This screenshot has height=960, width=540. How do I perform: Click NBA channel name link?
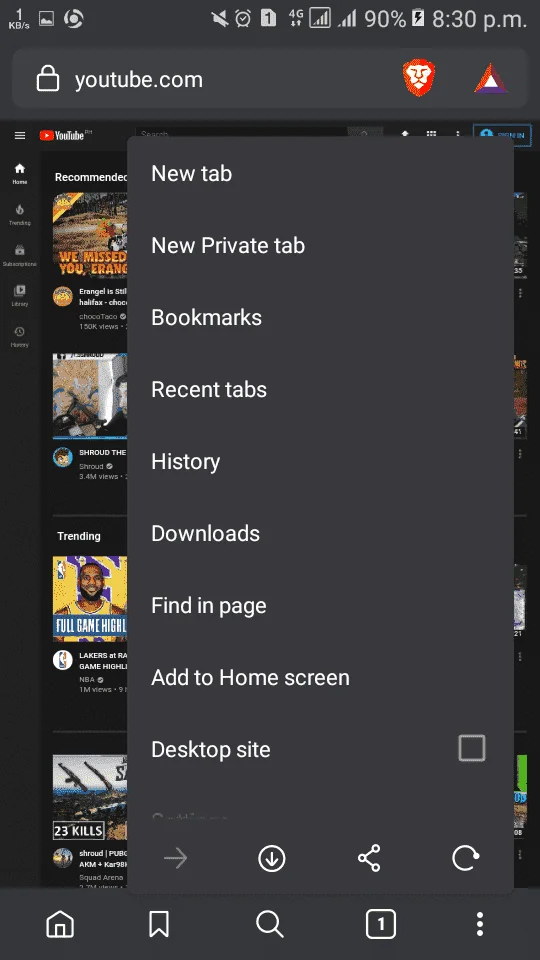87,679
